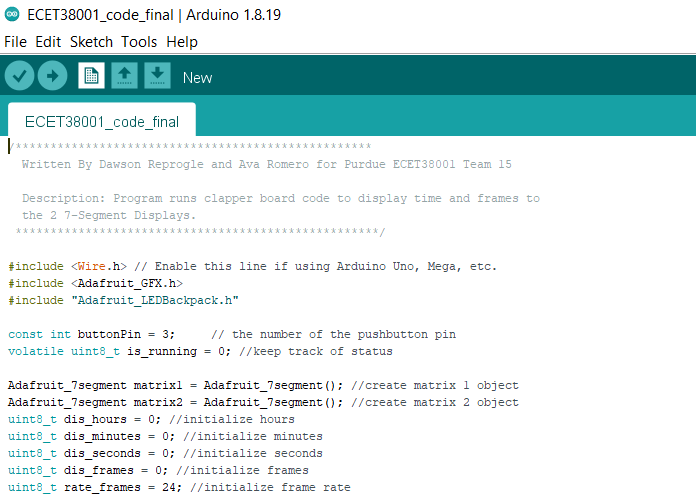Save the sketch with the down-arrow icon
Image resolution: width=696 pixels, height=502 pixels.
(x=157, y=76)
